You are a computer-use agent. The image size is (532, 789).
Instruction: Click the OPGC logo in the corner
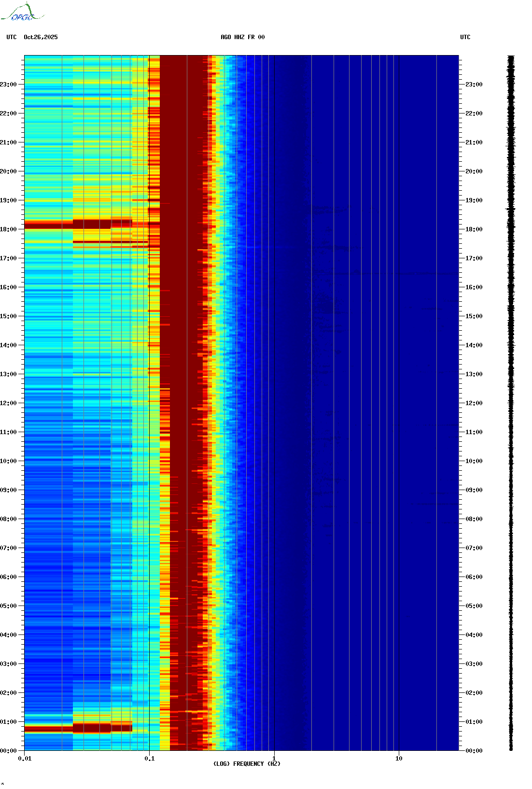pos(22,13)
